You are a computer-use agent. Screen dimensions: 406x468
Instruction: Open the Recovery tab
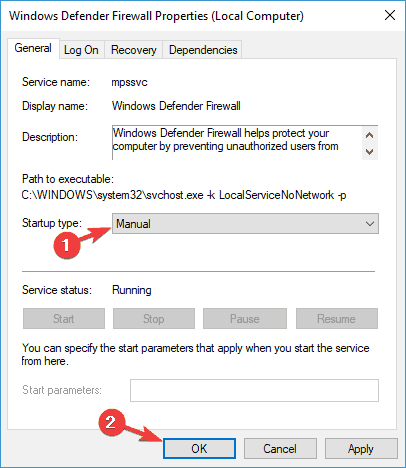click(134, 50)
